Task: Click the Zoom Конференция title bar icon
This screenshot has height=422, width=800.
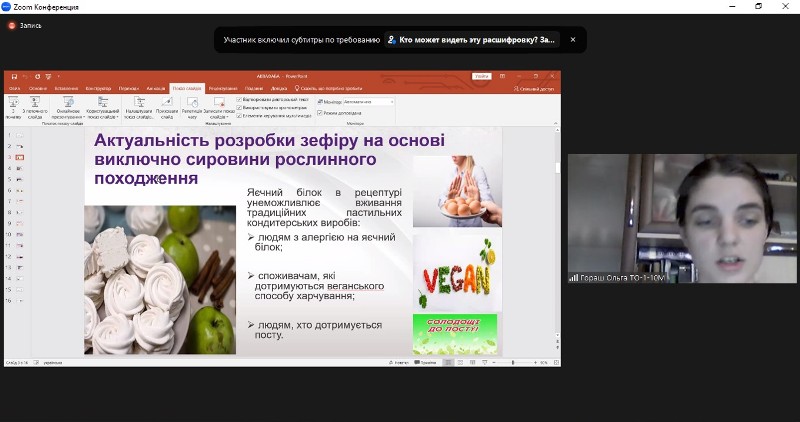Action: pyautogui.click(x=6, y=7)
